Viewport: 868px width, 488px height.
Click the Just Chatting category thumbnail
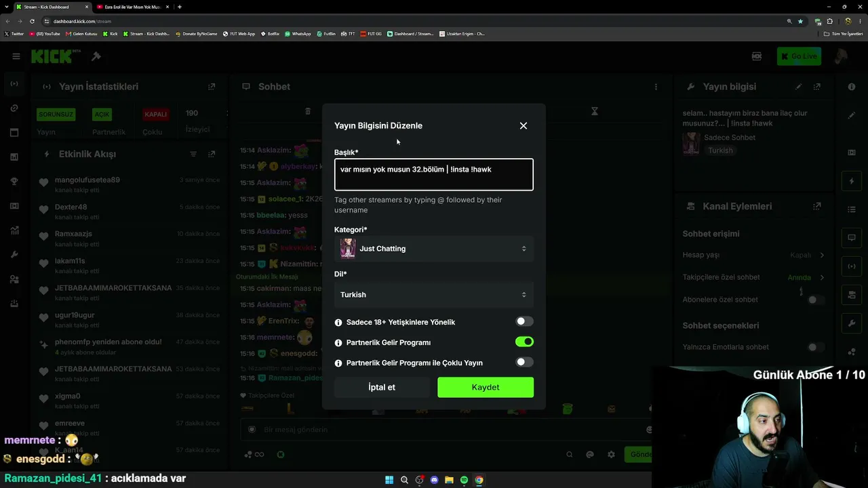[348, 249]
